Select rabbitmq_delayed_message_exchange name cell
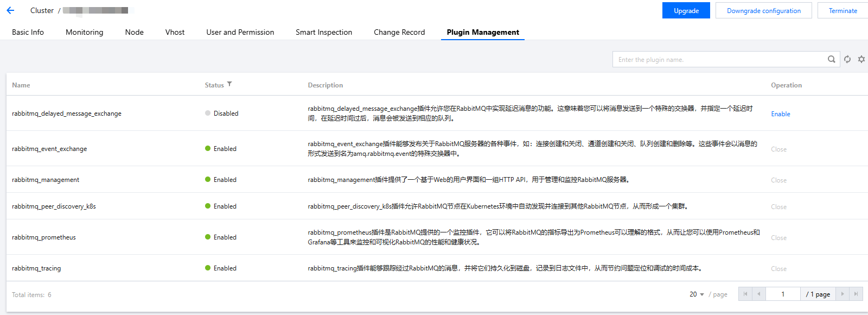 pos(67,114)
